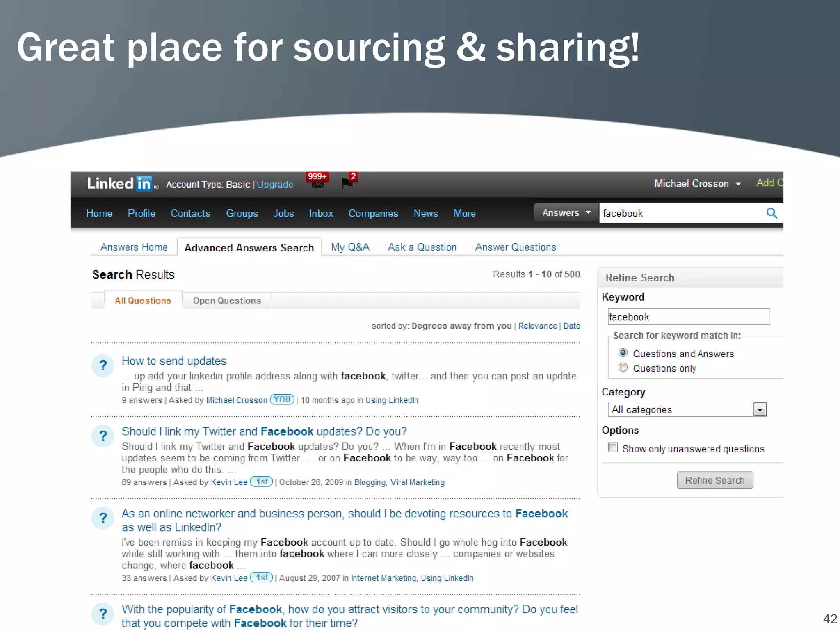Open How to send updates question
This screenshot has width=840, height=630.
pos(174,361)
